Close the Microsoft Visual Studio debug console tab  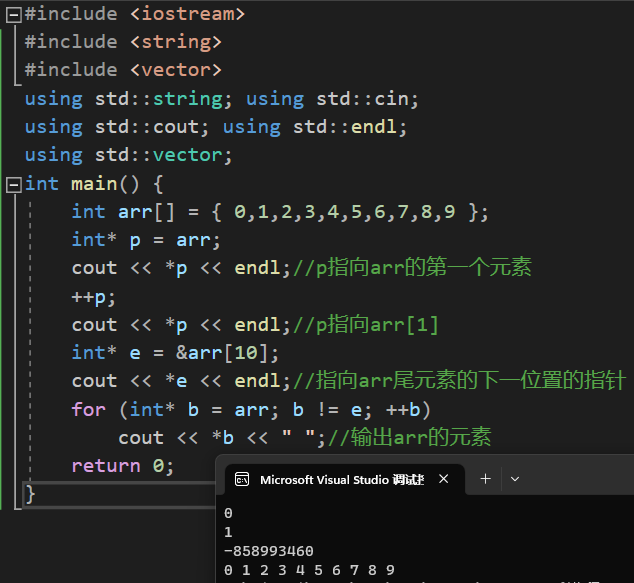444,479
